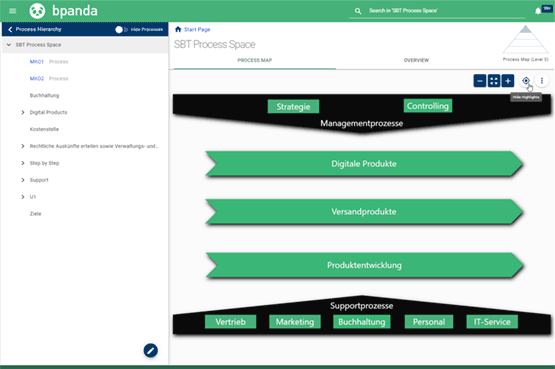Open the Personal support process
555x369 pixels.
[429, 322]
